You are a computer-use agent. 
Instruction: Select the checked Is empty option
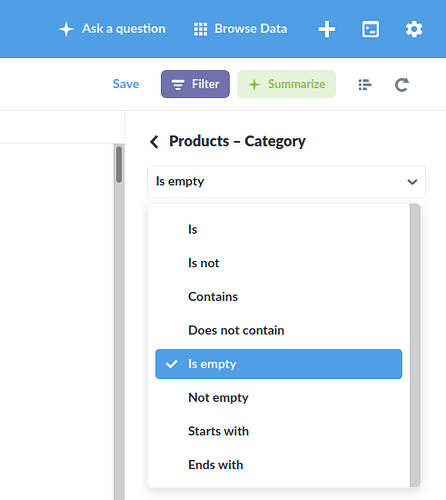[279, 364]
